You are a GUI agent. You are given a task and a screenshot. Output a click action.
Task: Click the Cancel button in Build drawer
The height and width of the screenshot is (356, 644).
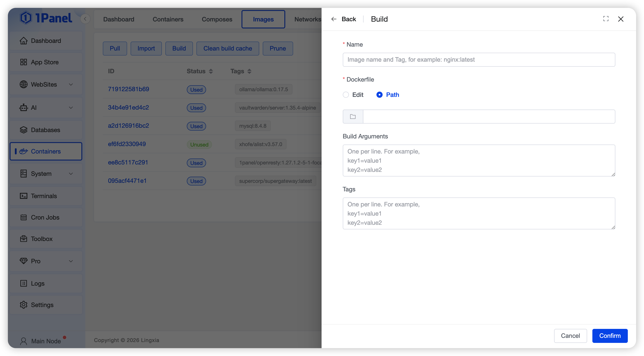point(570,335)
